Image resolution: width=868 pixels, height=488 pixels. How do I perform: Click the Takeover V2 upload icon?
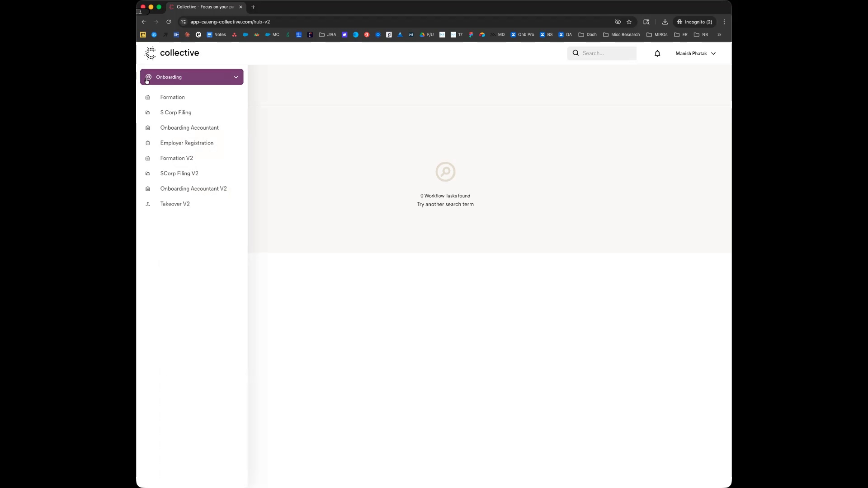pos(148,204)
